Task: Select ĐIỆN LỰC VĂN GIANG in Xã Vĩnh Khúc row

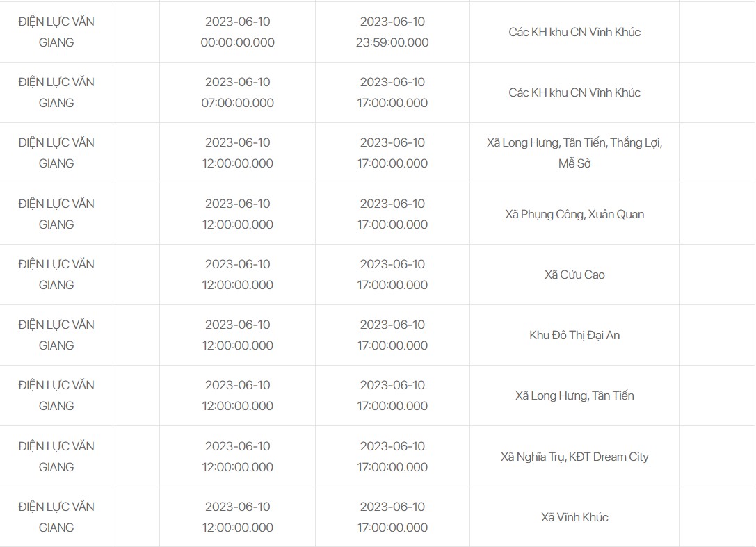Action: [x=56, y=517]
